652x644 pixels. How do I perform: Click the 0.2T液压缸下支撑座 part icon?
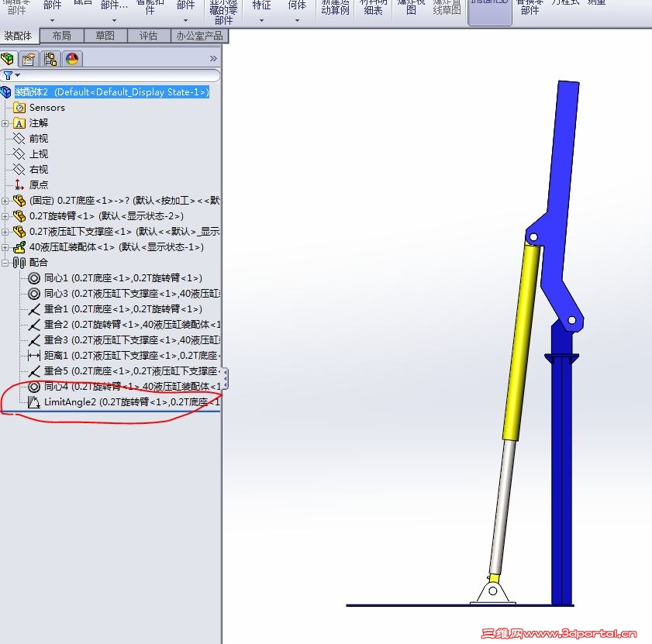[19, 231]
